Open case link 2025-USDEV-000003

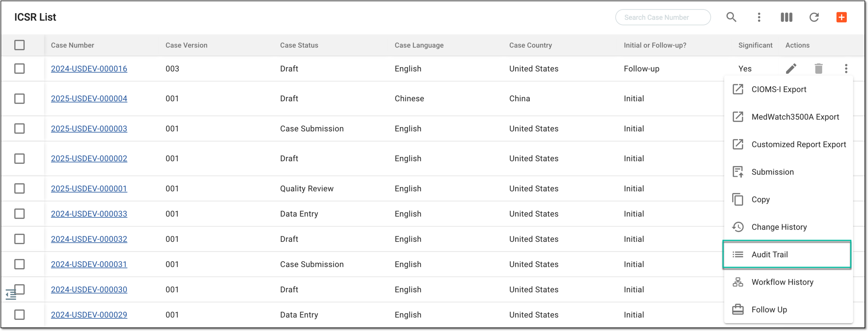click(x=89, y=128)
